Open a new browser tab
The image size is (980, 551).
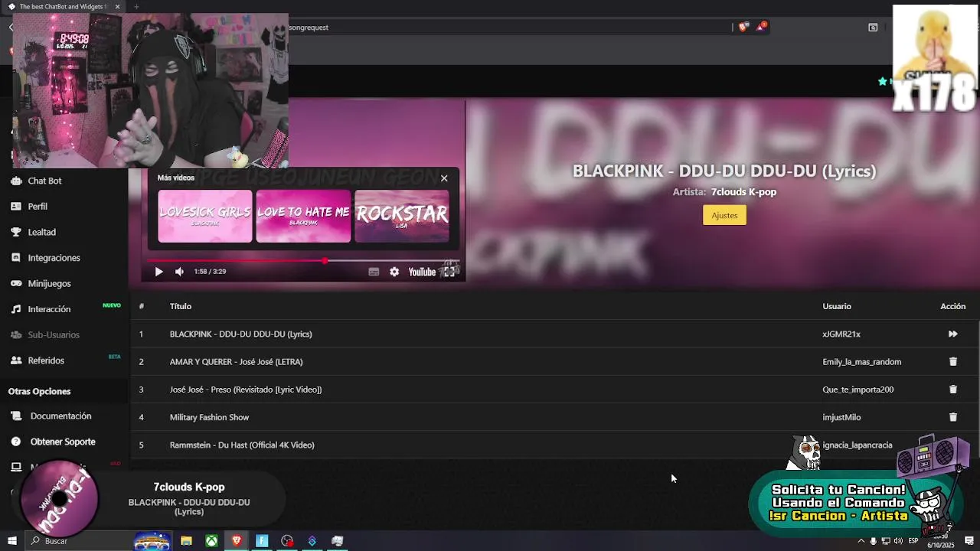coord(136,7)
